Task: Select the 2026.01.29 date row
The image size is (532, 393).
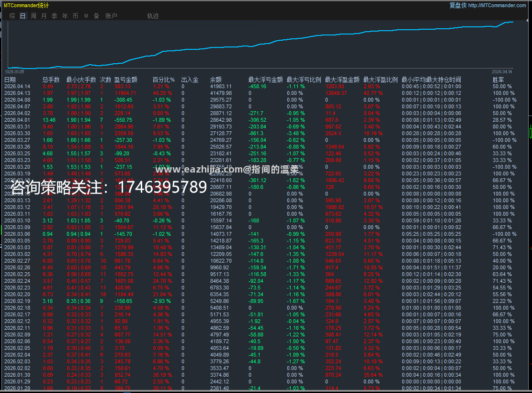Action: click(17, 382)
